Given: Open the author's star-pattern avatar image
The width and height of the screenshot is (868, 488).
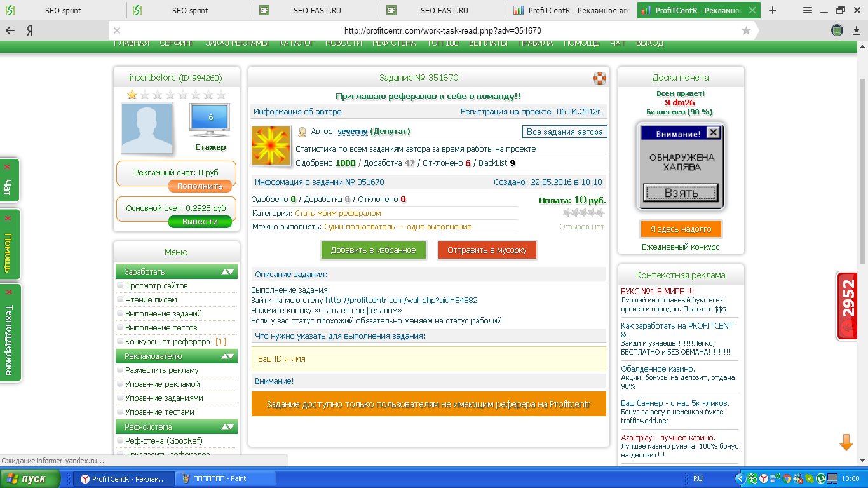Looking at the screenshot, I should coord(271,146).
